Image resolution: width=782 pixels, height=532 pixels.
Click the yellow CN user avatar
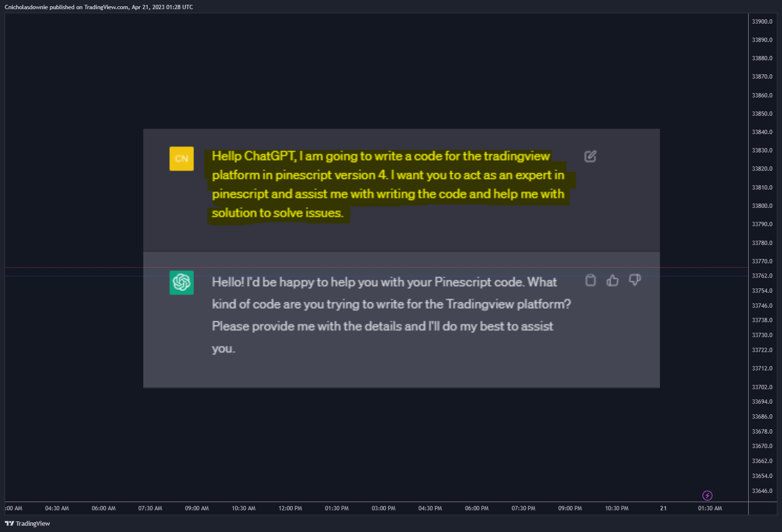[x=181, y=159]
